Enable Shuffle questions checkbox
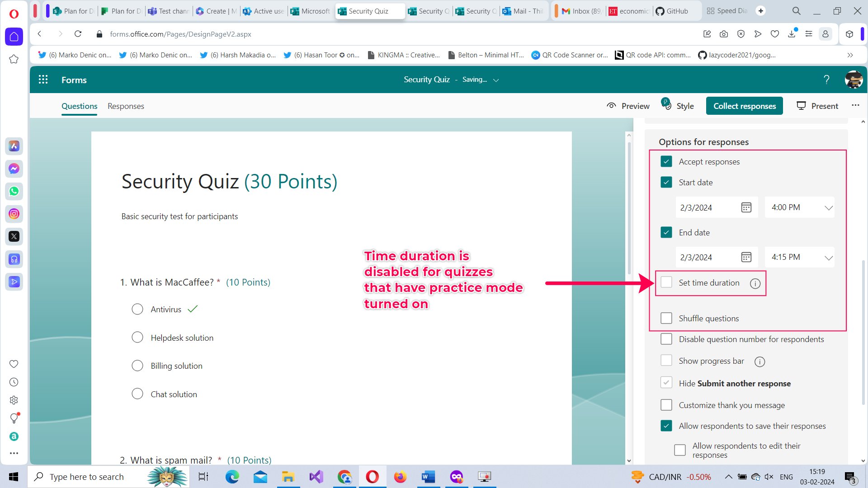 pyautogui.click(x=666, y=319)
